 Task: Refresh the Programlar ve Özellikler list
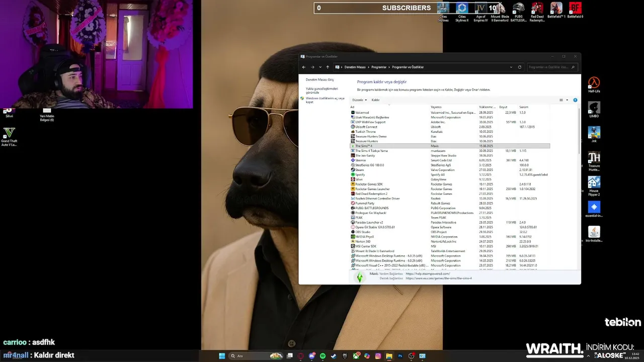pyautogui.click(x=520, y=67)
